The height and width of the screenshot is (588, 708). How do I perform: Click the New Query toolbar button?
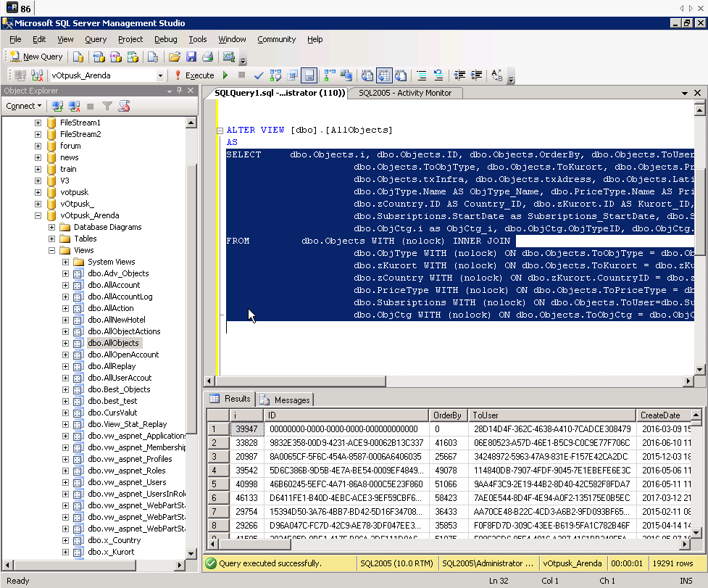[x=36, y=57]
